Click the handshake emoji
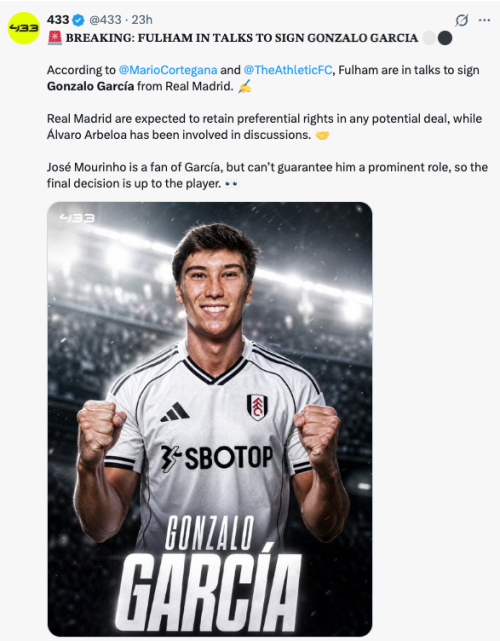500x641 pixels. click(322, 135)
